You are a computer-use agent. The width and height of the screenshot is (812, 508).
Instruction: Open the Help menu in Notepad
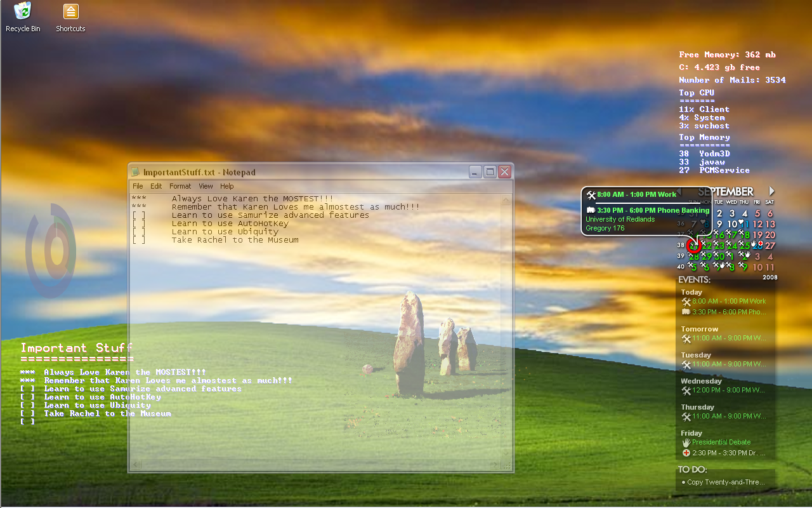(227, 186)
